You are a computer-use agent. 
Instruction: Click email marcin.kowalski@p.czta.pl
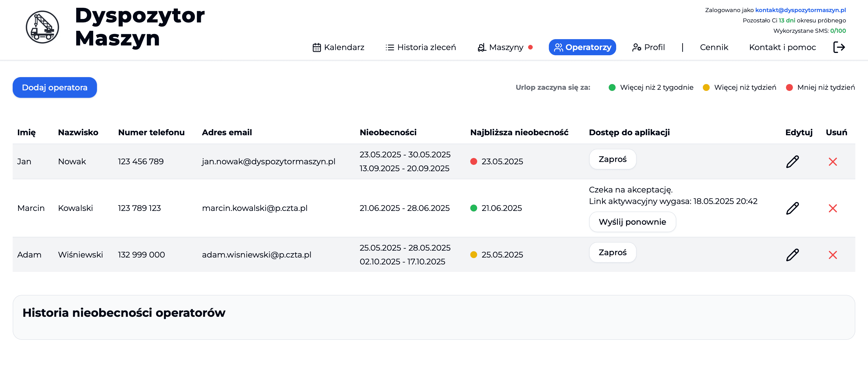[x=255, y=208]
